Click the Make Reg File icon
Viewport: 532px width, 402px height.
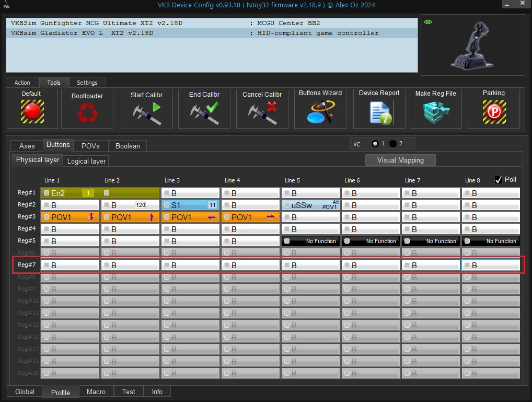tap(435, 112)
